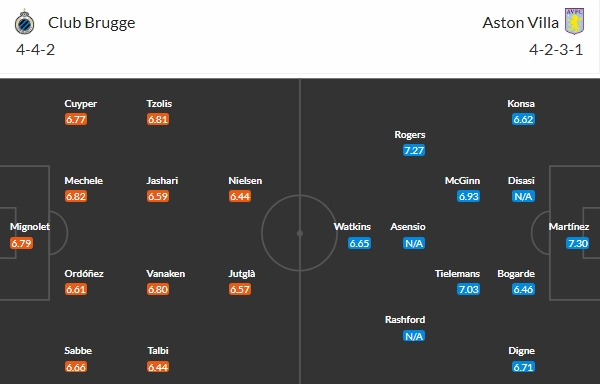600x384 pixels.
Task: Choose player Tzolis in the lineup
Action: pyautogui.click(x=159, y=104)
